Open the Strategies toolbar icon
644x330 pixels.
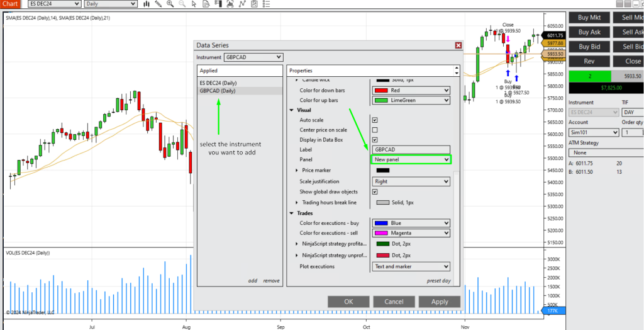coord(254,4)
